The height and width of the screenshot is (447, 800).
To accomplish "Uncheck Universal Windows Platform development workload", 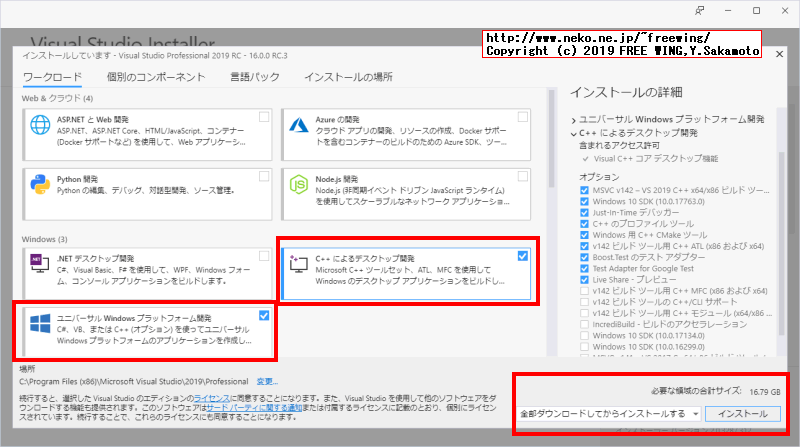I will 264,316.
